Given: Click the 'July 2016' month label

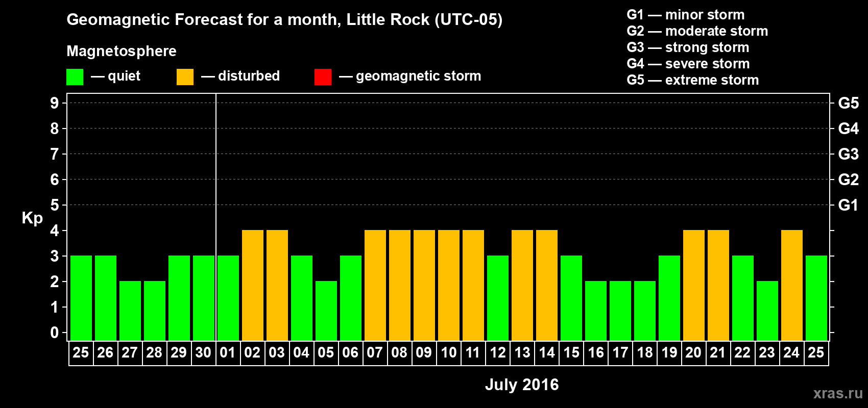Looking at the screenshot, I should 522,385.
